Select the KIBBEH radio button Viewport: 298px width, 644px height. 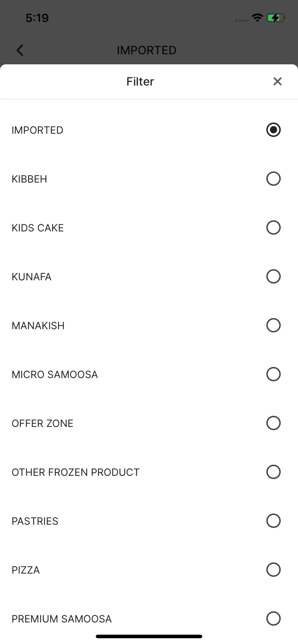tap(273, 179)
